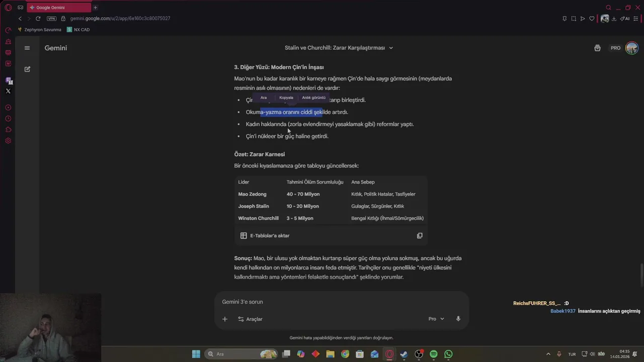Open the Google account avatar
Screen dimensions: 644x362
[x=632, y=48]
